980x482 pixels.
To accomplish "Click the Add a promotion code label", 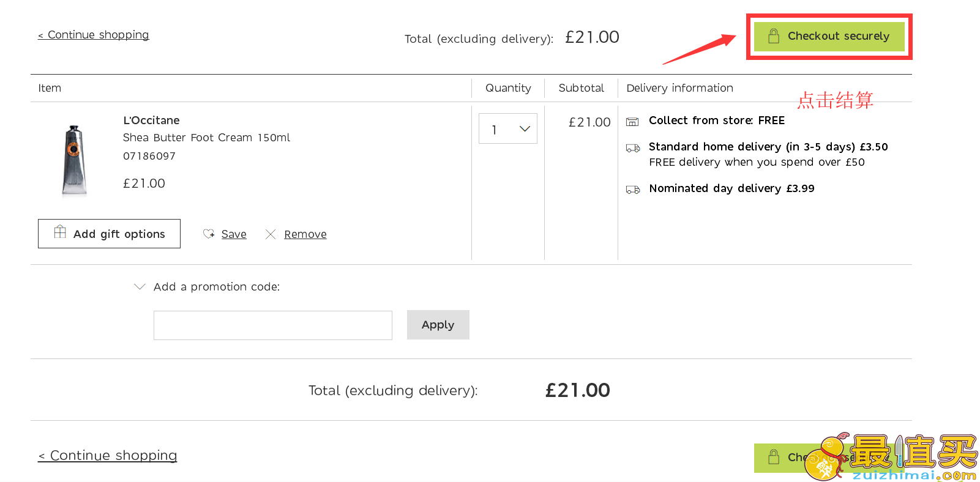I will [217, 287].
